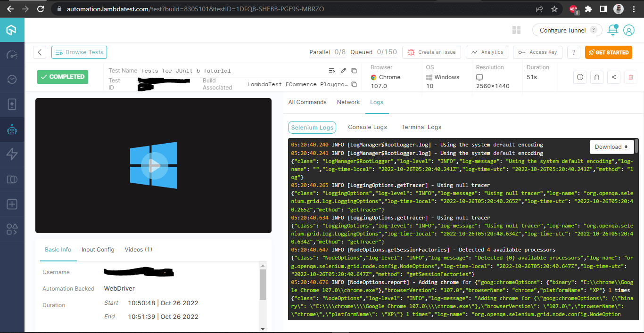The width and height of the screenshot is (644, 333).
Task: Open the share icon for this test
Action: point(613,77)
